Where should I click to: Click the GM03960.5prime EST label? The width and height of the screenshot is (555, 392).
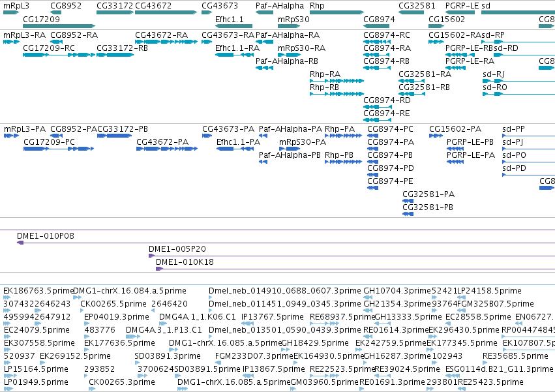pyautogui.click(x=325, y=382)
